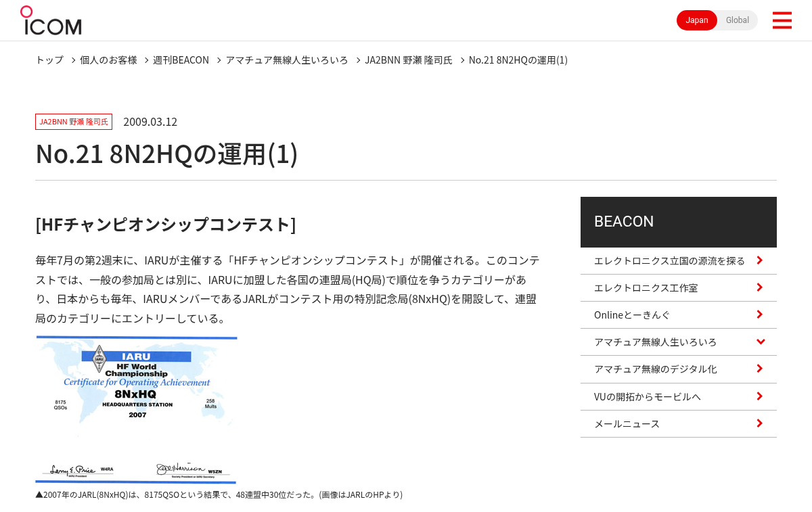Switch site region to Global
This screenshot has height=512, width=812.
738,20
